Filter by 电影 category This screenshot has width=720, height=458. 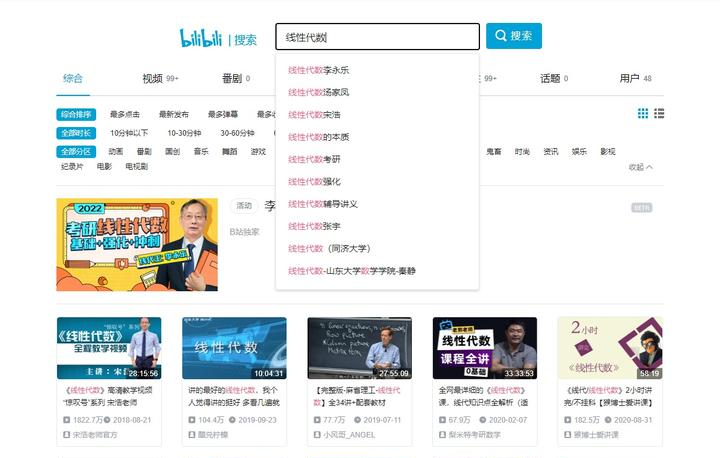[104, 166]
